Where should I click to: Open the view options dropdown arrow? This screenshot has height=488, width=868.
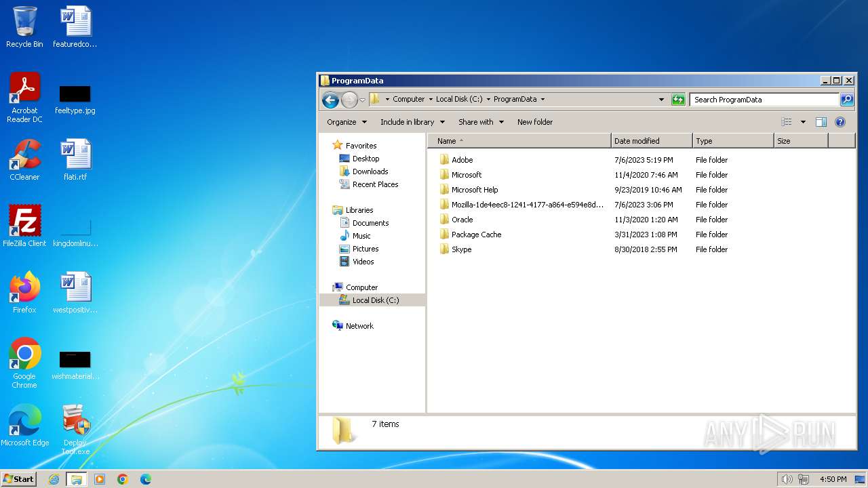tap(803, 122)
